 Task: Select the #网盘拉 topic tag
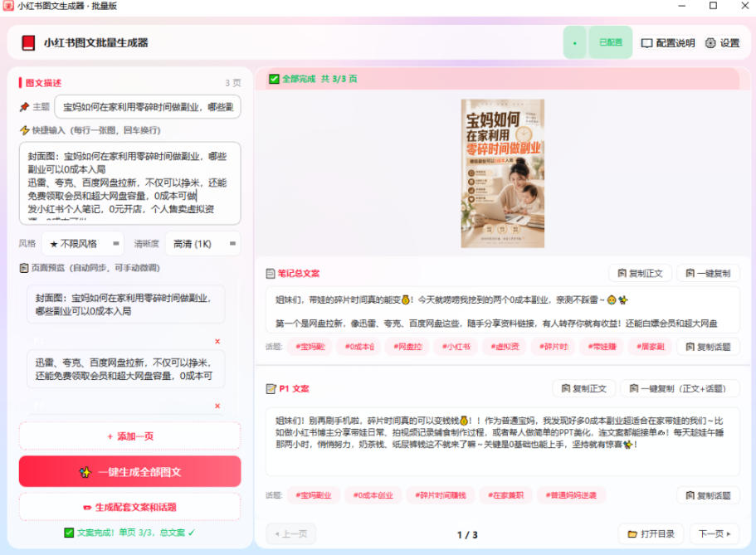(408, 347)
